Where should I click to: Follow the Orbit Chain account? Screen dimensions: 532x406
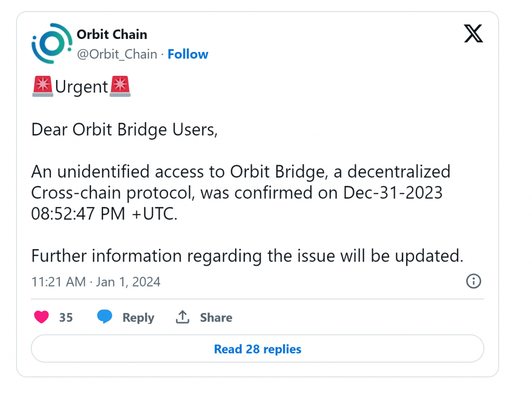click(x=188, y=54)
